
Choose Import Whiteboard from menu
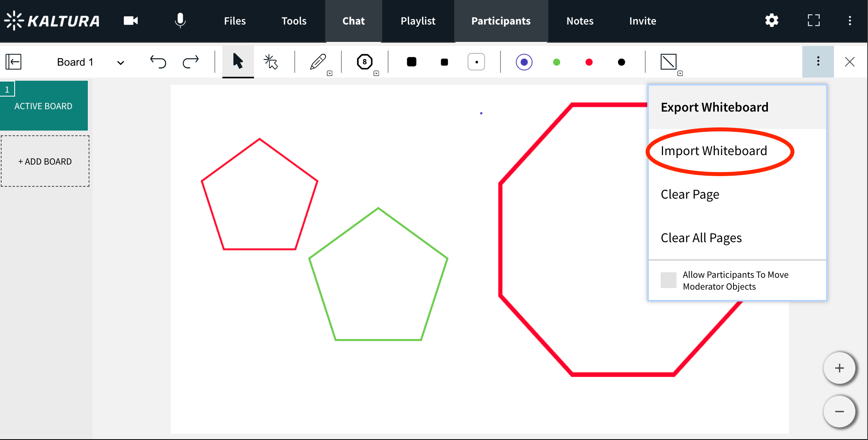714,151
